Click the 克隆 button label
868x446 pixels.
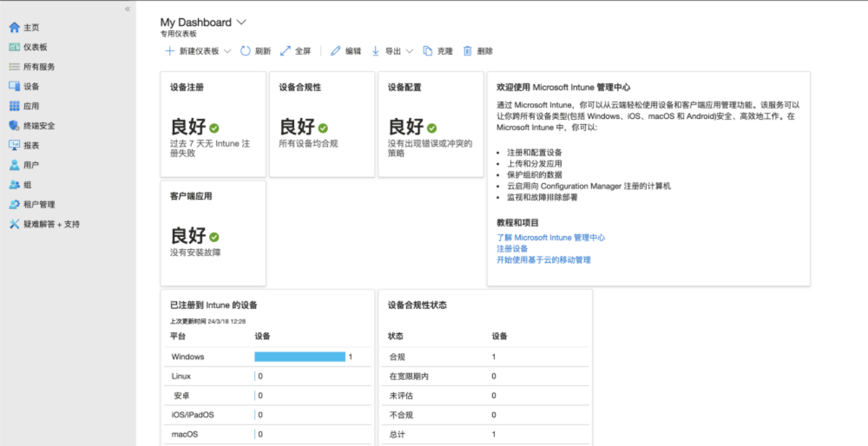tap(445, 51)
